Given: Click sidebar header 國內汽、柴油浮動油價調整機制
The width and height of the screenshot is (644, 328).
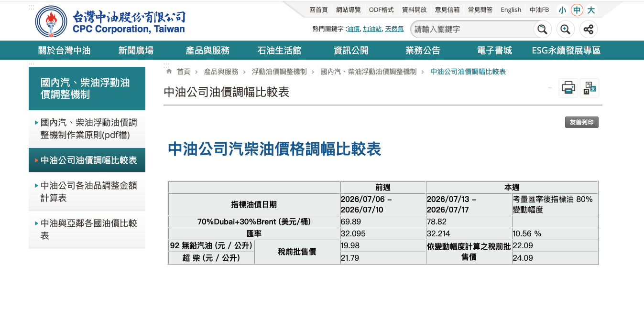Looking at the screenshot, I should 87,89.
